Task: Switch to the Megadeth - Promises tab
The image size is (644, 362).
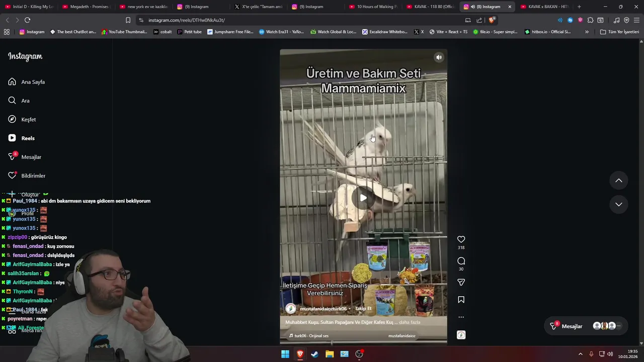Action: click(x=87, y=7)
